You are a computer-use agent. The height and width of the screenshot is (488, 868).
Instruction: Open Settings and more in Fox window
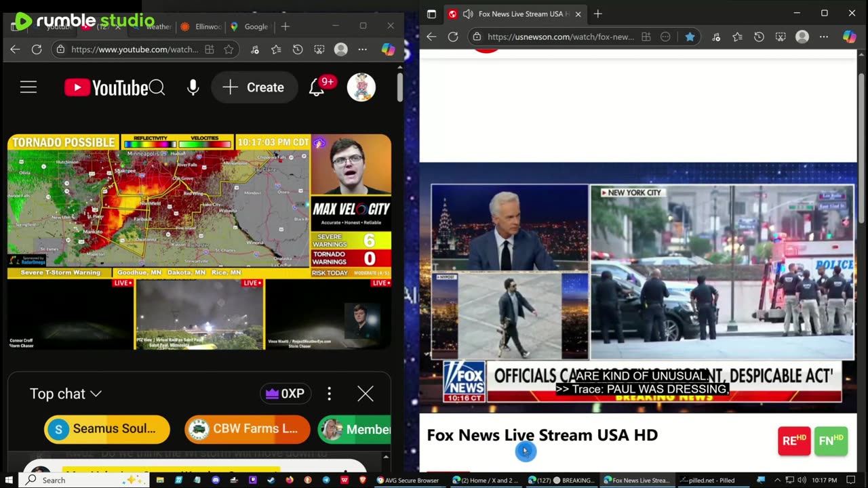pos(824,37)
